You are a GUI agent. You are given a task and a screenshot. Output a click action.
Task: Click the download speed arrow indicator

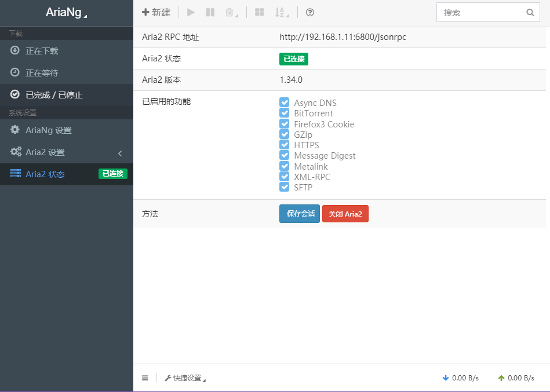(x=446, y=378)
